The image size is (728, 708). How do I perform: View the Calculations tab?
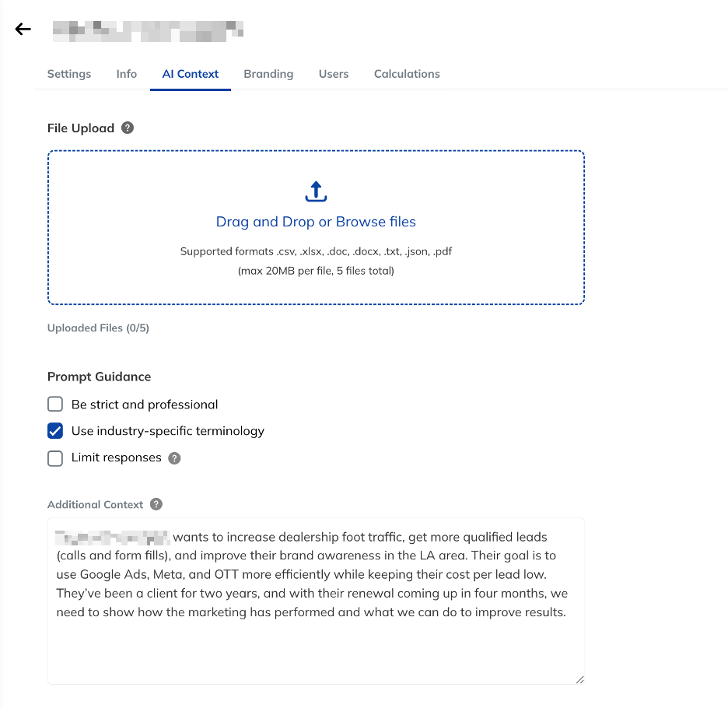(x=407, y=74)
